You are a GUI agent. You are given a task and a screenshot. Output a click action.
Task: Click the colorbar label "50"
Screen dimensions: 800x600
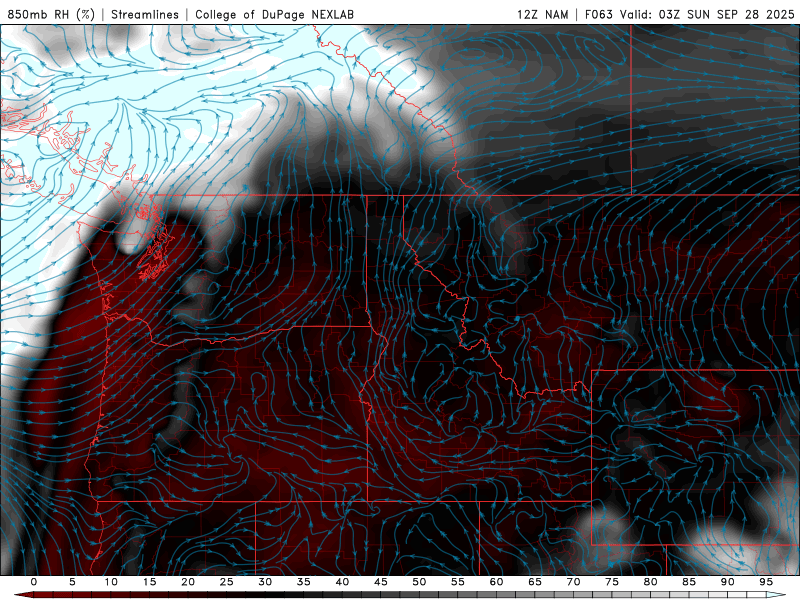pyautogui.click(x=419, y=582)
